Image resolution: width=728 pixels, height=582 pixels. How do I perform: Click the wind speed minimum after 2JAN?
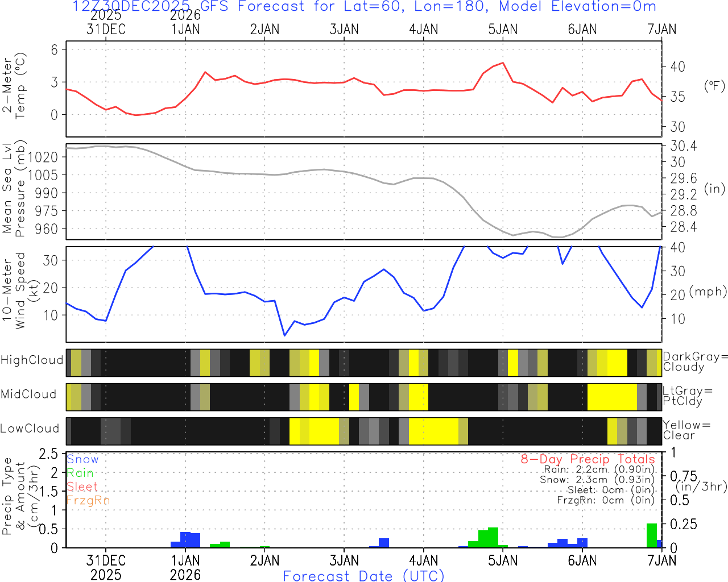click(x=285, y=335)
